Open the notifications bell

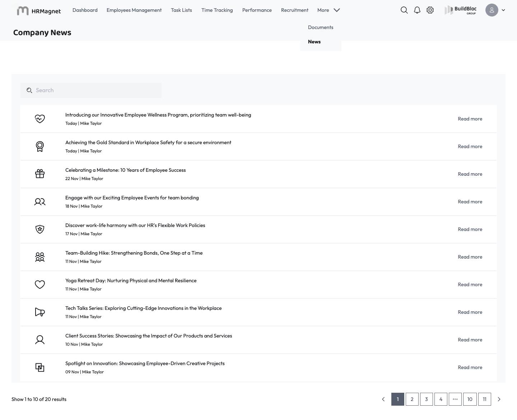click(x=417, y=10)
